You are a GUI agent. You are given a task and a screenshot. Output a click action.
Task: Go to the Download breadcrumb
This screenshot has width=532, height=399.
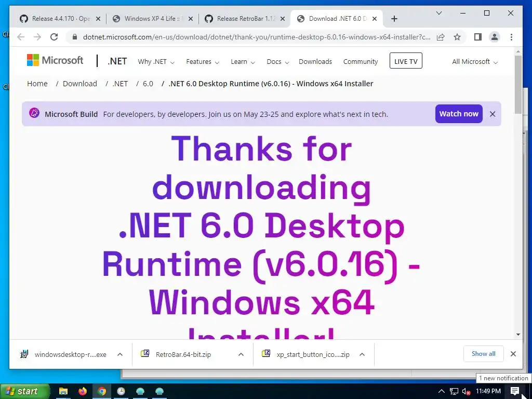point(79,84)
